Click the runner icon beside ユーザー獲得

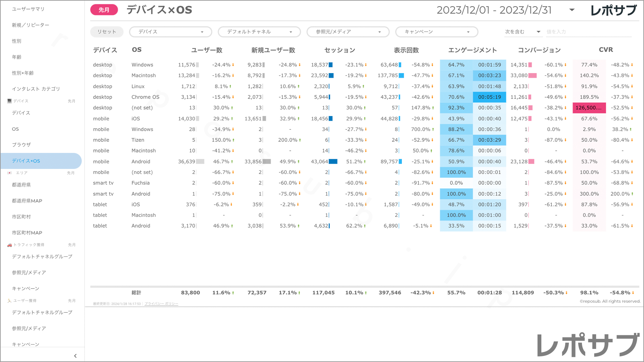click(9, 301)
